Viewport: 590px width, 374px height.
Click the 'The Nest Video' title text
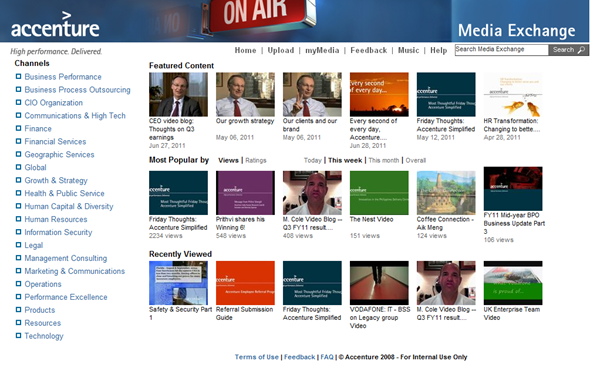[371, 219]
